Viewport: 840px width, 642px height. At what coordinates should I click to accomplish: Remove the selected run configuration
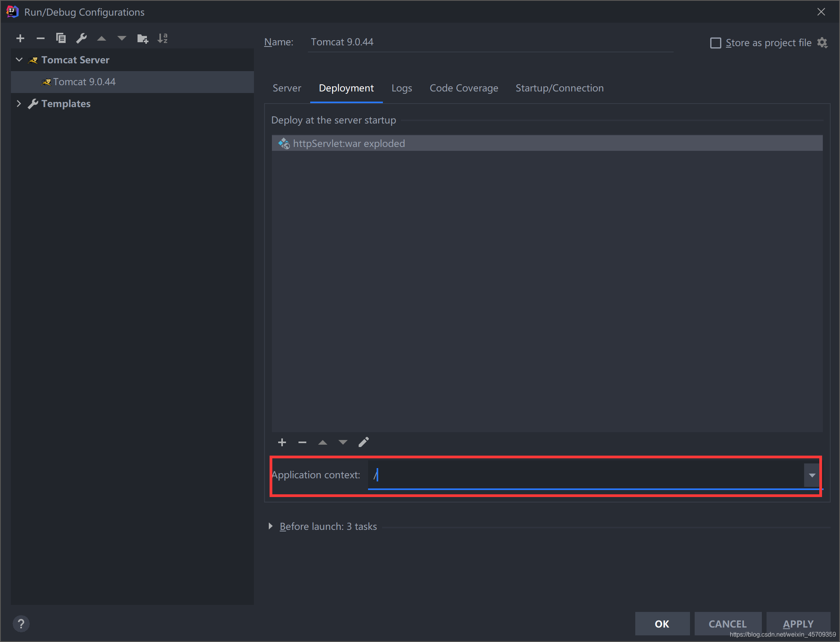41,38
